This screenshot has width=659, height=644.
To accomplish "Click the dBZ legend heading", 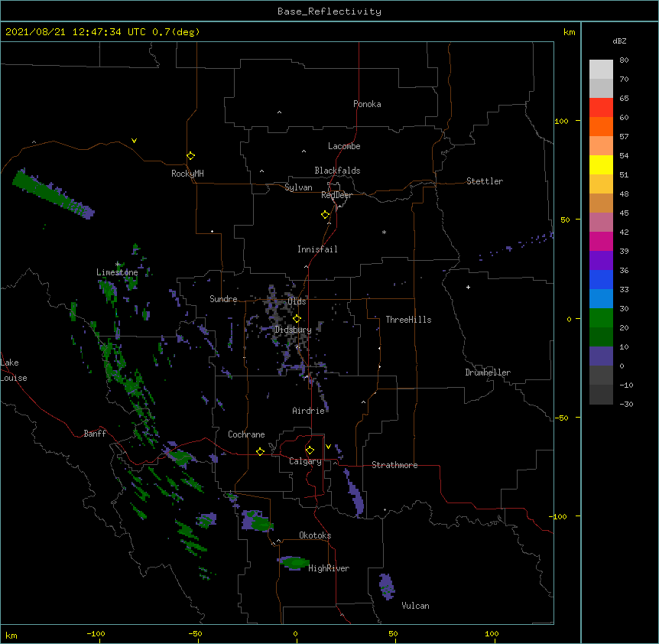I will tap(619, 41).
